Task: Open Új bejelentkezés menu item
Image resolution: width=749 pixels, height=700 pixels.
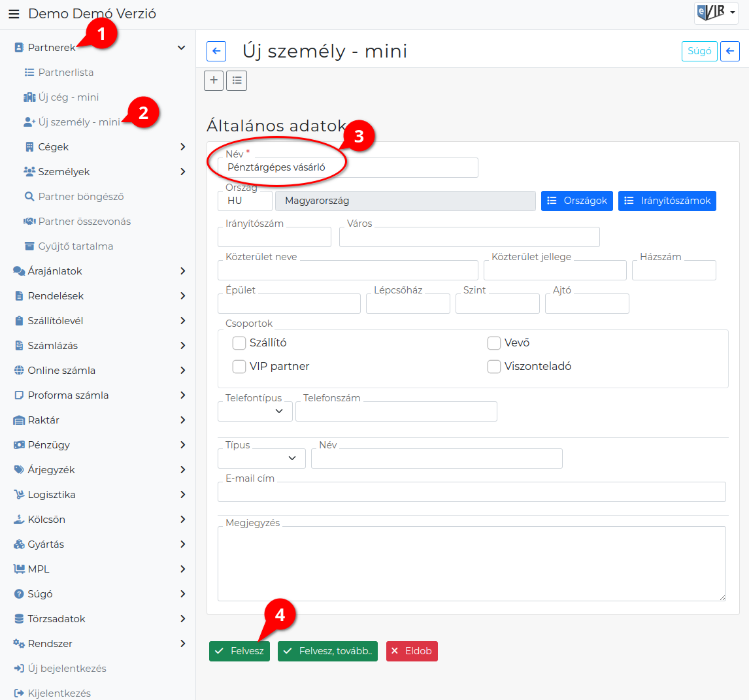Action: (67, 669)
